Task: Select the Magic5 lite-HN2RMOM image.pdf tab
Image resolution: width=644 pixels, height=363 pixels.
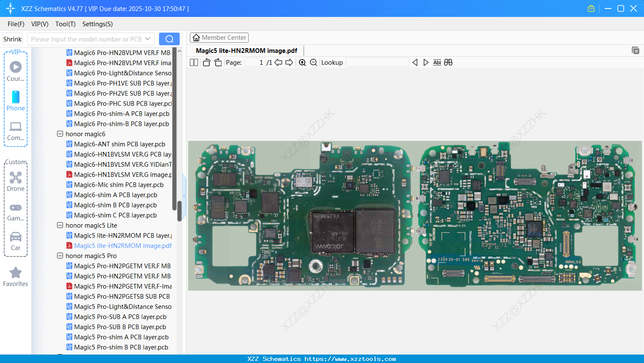Action: click(247, 50)
